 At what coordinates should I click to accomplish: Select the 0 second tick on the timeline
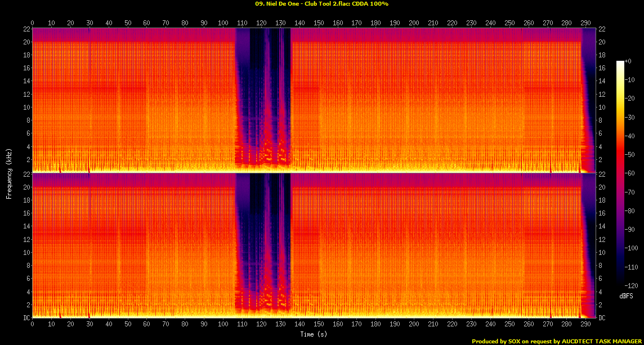pyautogui.click(x=32, y=23)
